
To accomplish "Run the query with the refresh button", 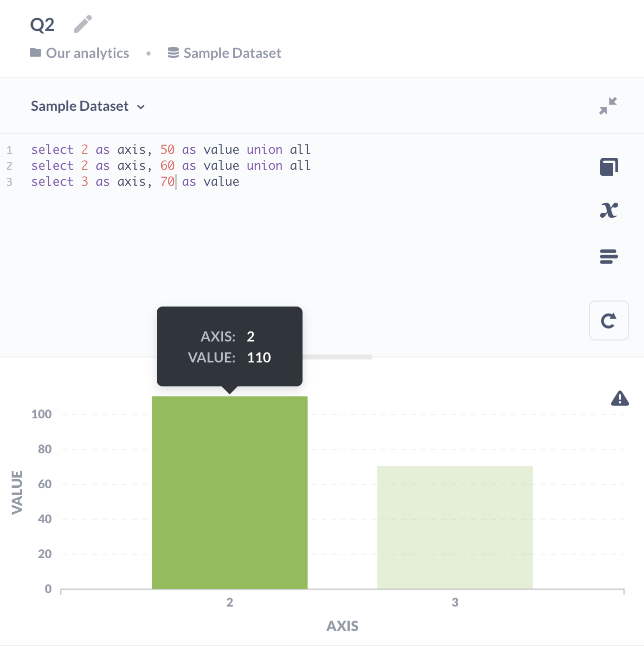I will point(609,321).
